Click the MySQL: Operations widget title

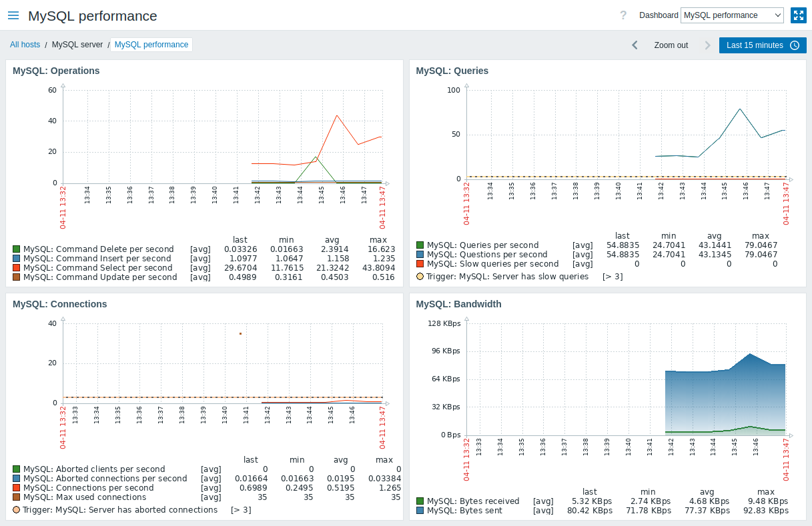coord(56,71)
